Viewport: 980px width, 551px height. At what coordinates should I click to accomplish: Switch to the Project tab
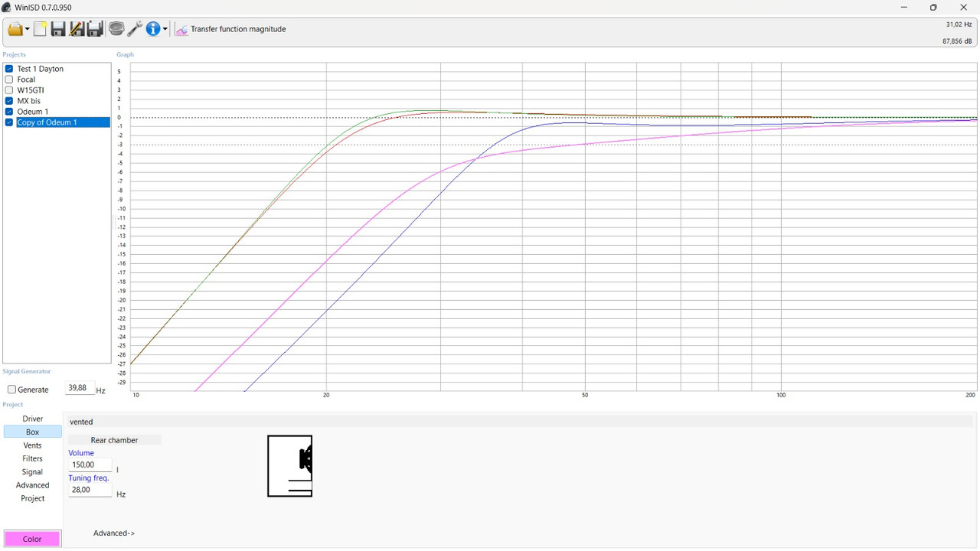click(x=33, y=498)
